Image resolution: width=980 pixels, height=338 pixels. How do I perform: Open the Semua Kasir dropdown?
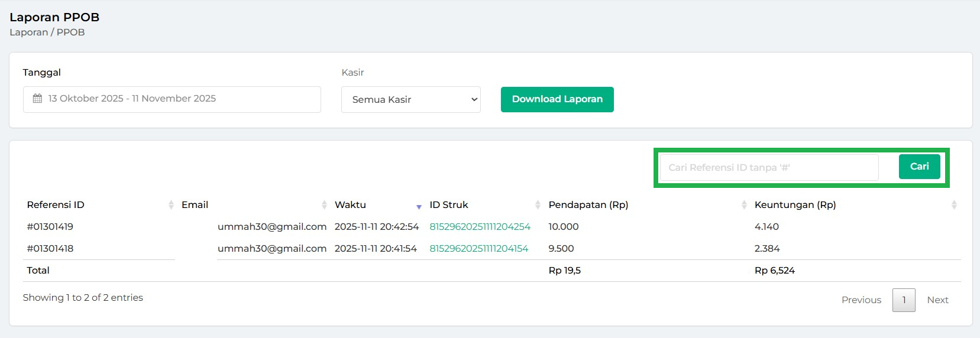pos(411,99)
